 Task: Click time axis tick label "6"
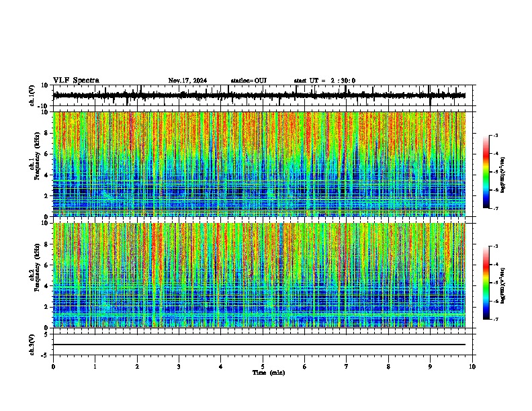[305, 367]
